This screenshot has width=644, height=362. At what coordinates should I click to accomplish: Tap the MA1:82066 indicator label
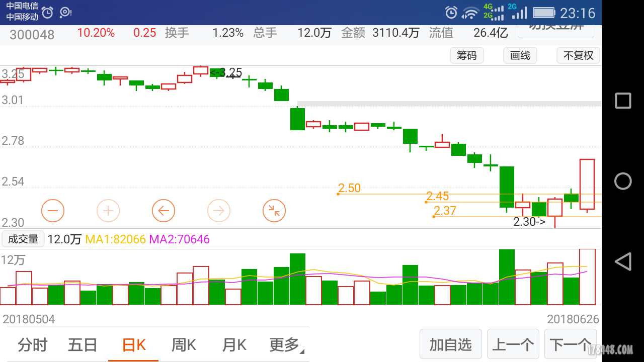(x=116, y=239)
